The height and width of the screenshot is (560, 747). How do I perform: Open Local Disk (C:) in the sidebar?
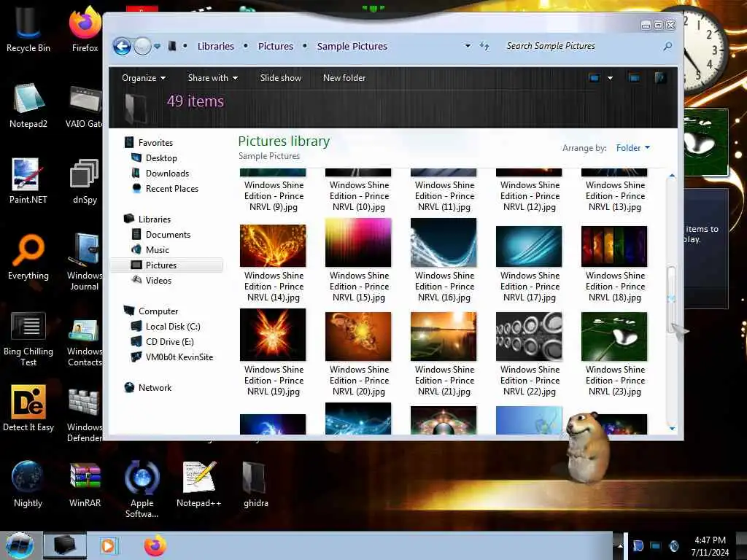click(172, 326)
